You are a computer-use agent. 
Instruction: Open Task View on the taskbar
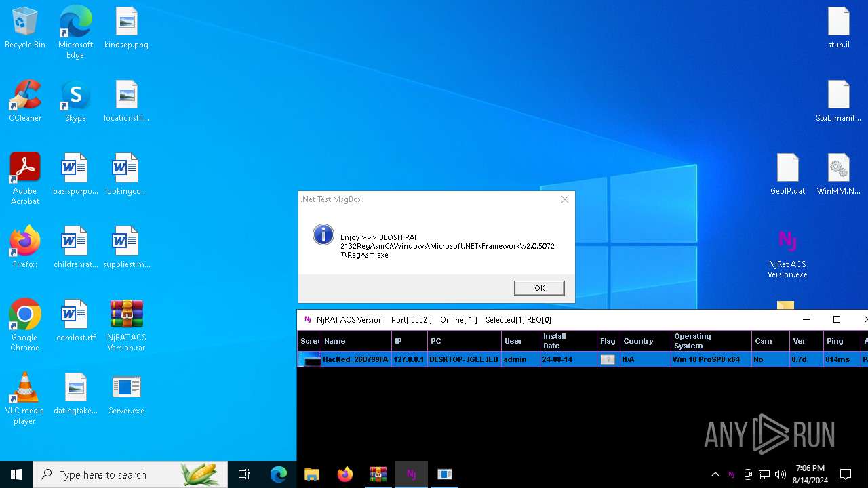(244, 474)
